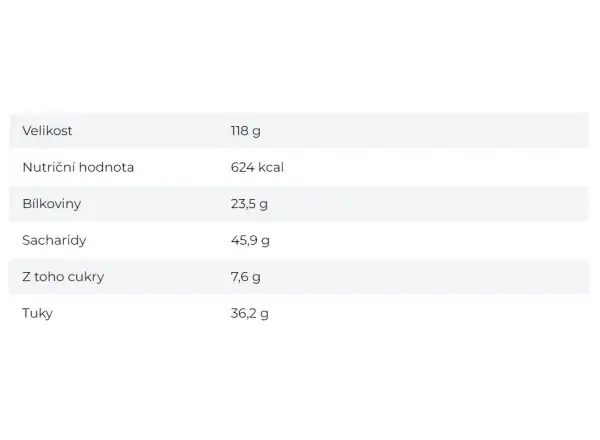Click the Tuky row label
The width and height of the screenshot is (600, 440).
38,313
